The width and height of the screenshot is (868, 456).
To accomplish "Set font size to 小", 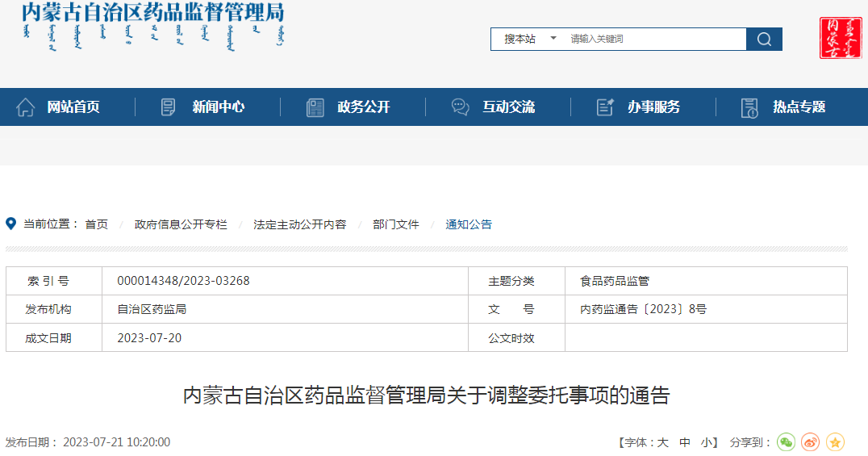I will (707, 442).
